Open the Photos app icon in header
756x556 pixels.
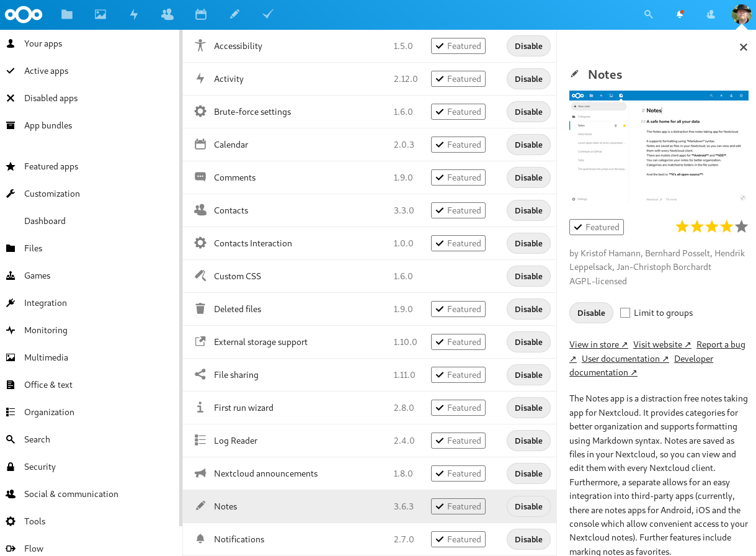coord(100,14)
